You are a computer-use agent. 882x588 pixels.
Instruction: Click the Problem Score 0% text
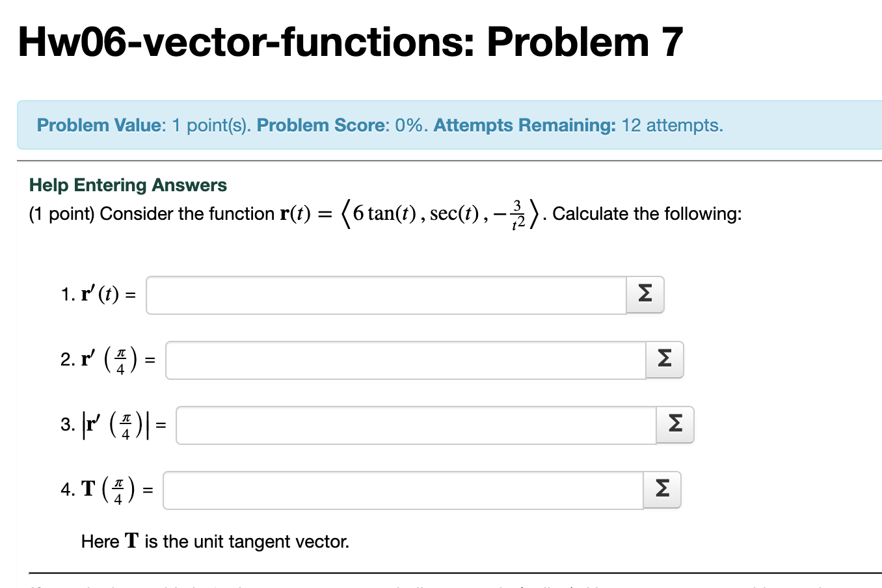(x=341, y=125)
